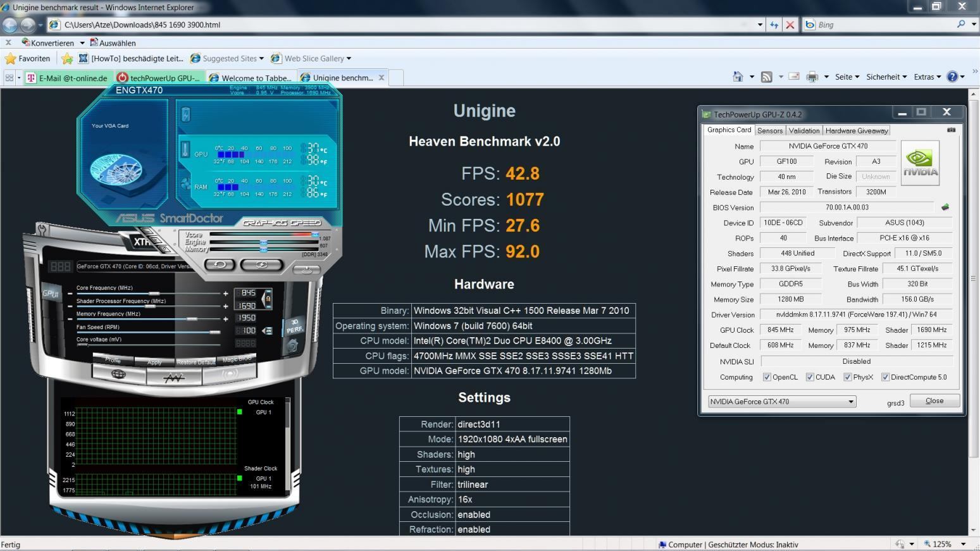
Task: Click the Magic BIOS button
Action: pos(237,359)
